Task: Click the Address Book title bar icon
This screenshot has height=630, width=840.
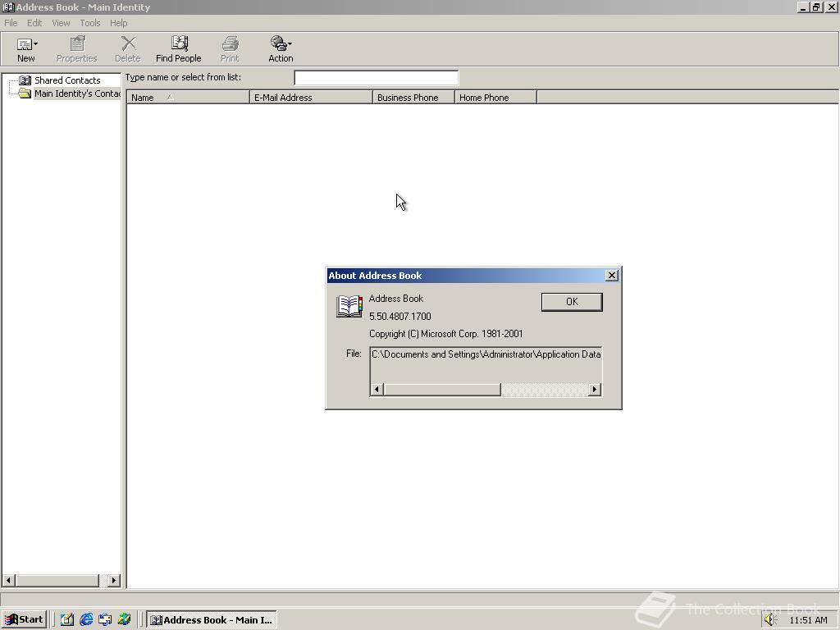Action: pos(8,7)
